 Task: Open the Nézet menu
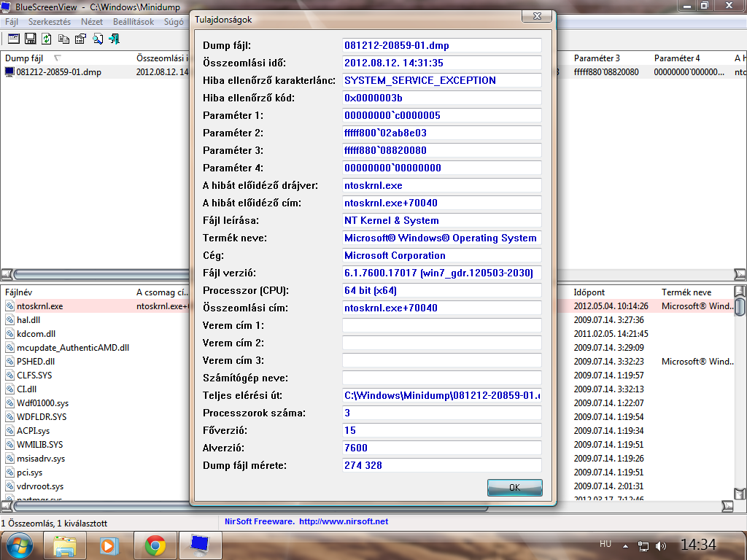click(x=92, y=22)
